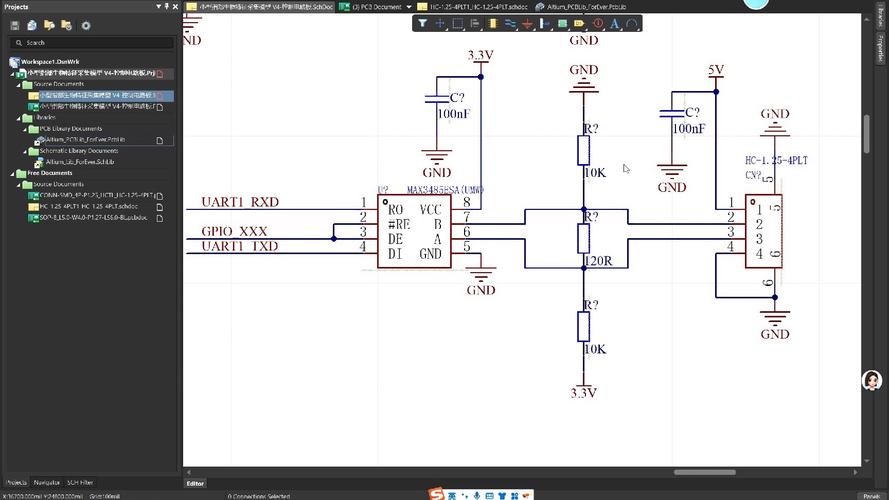Switch to the Navigator panel tab
Screen dimensions: 889x500
pos(47,482)
